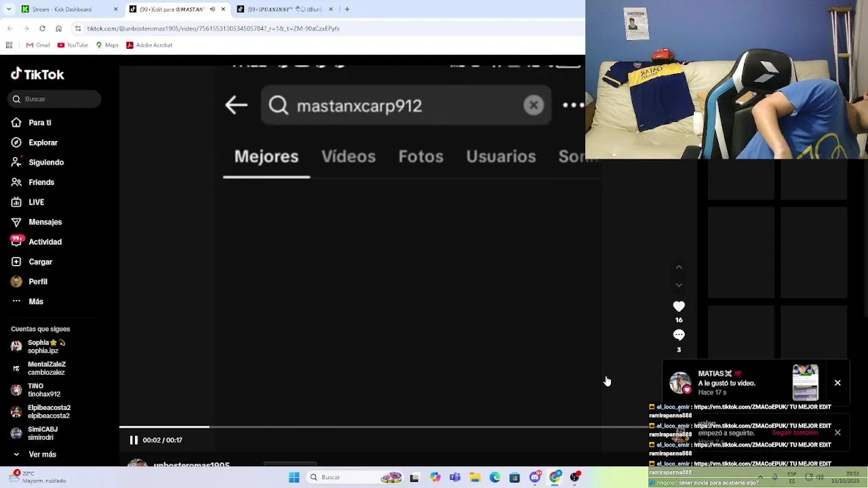
Task: Mute the playing TikTok tab audio icon
Action: pyautogui.click(x=212, y=9)
